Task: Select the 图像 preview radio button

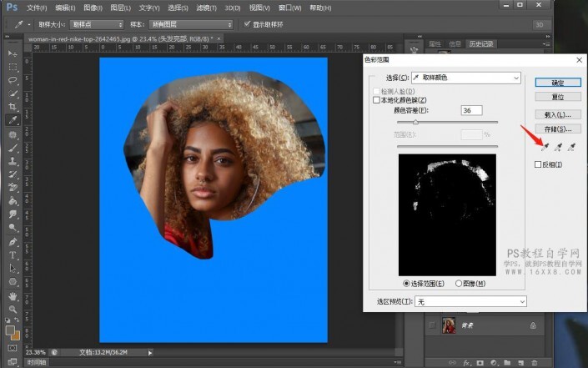Action: [x=458, y=283]
